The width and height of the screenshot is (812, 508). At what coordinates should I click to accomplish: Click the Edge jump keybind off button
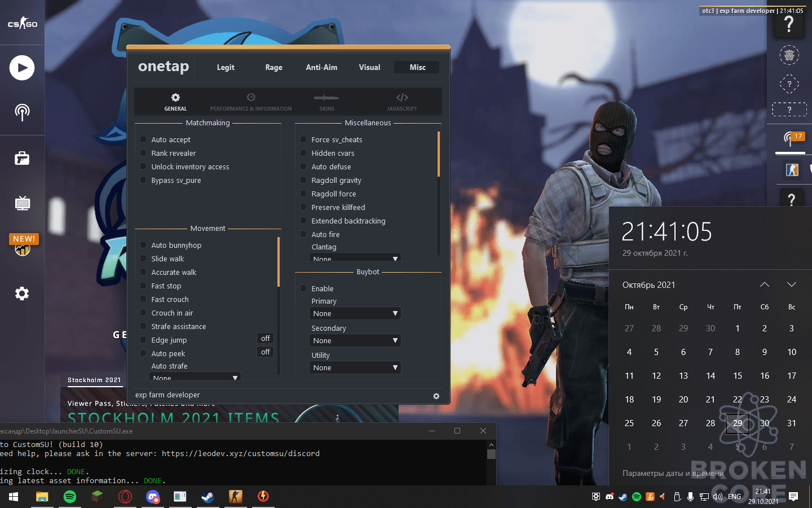point(266,339)
